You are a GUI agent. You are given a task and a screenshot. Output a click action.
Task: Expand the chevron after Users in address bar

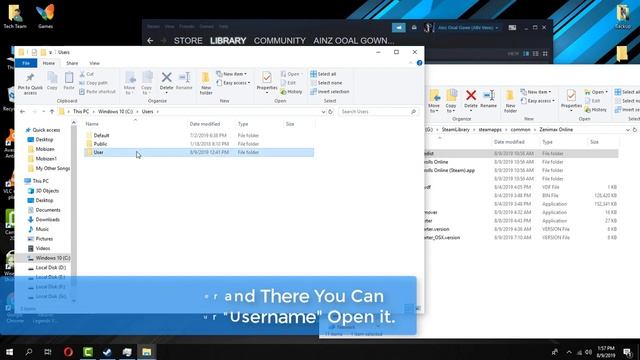[158, 111]
